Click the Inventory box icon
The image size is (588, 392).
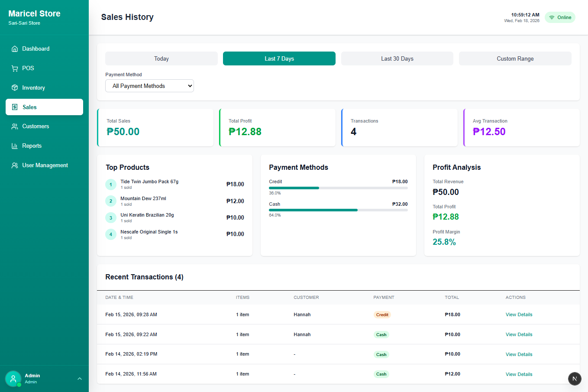[x=15, y=87]
